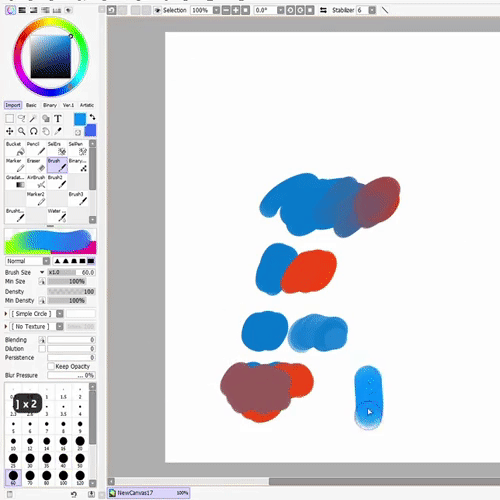Choose the AirBrush tool
The height and width of the screenshot is (500, 500).
pyautogui.click(x=36, y=182)
